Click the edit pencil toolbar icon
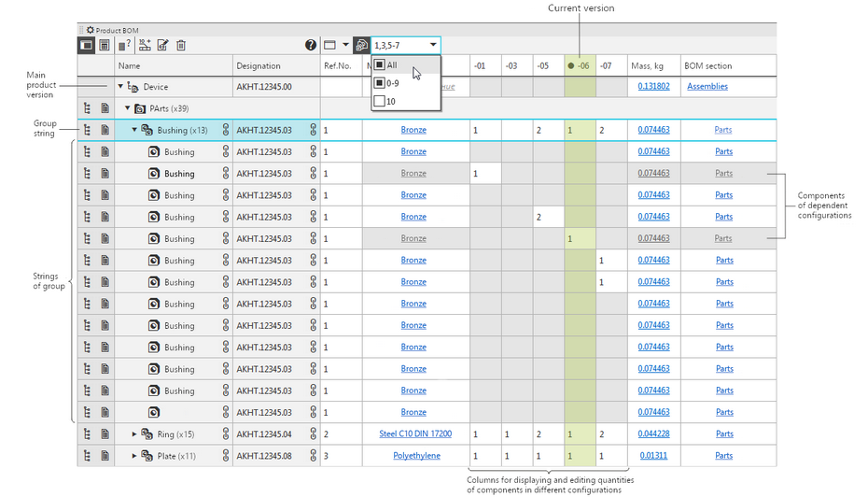This screenshot has height=497, width=868. click(x=162, y=46)
